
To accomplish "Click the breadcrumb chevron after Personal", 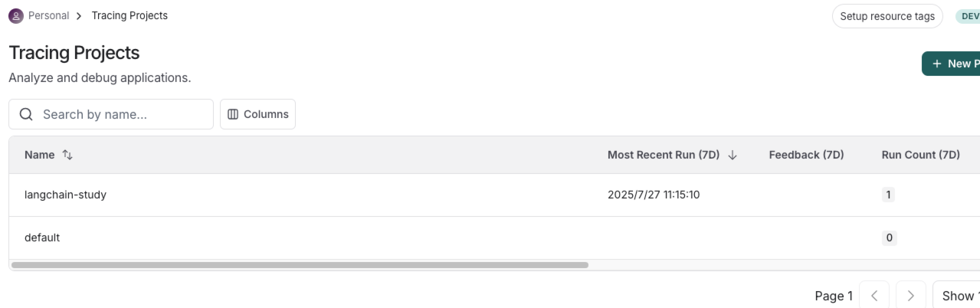I will pyautogui.click(x=79, y=15).
